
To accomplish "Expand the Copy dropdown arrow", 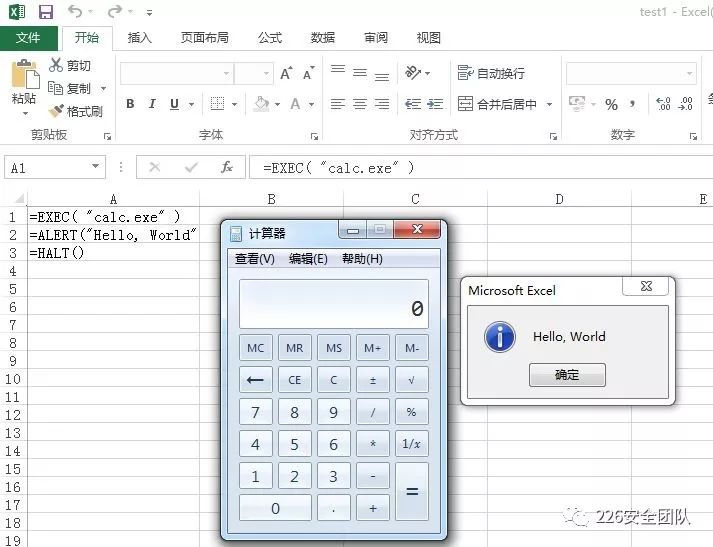I will pyautogui.click(x=104, y=88).
